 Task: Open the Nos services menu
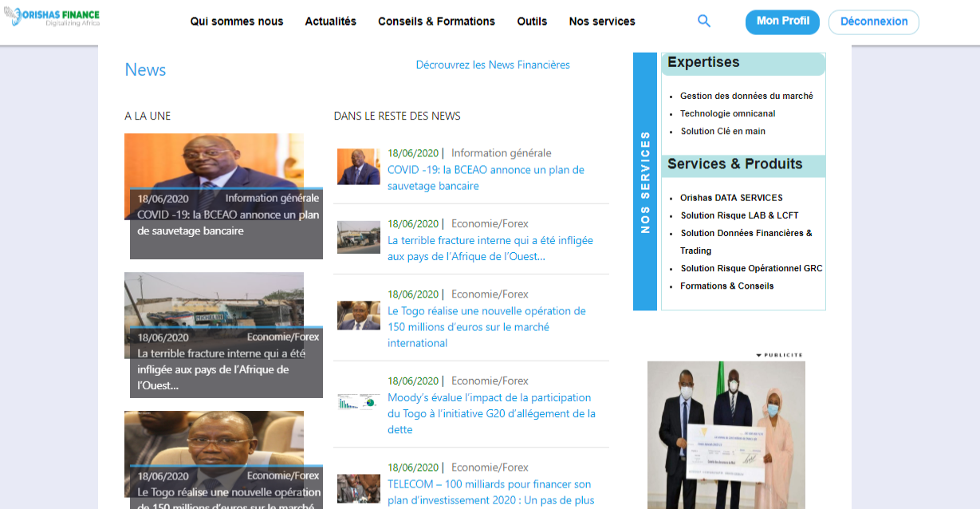tap(602, 22)
